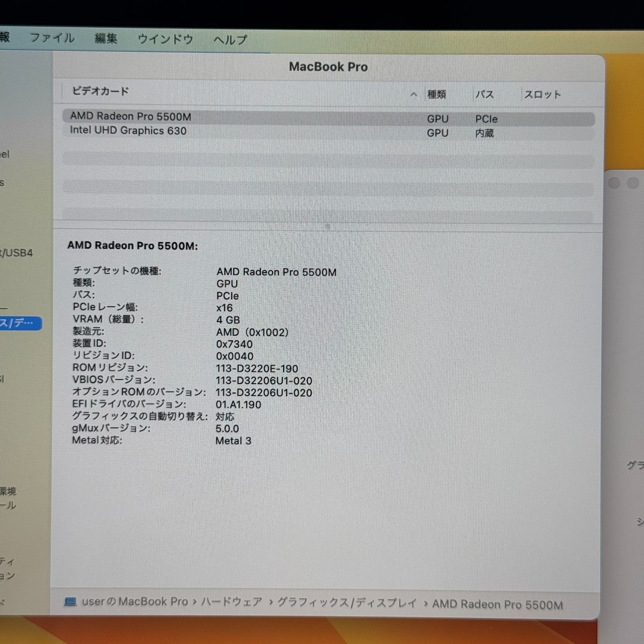Click the PCIe bus cell of AMD row
The image size is (644, 644).
tap(486, 119)
